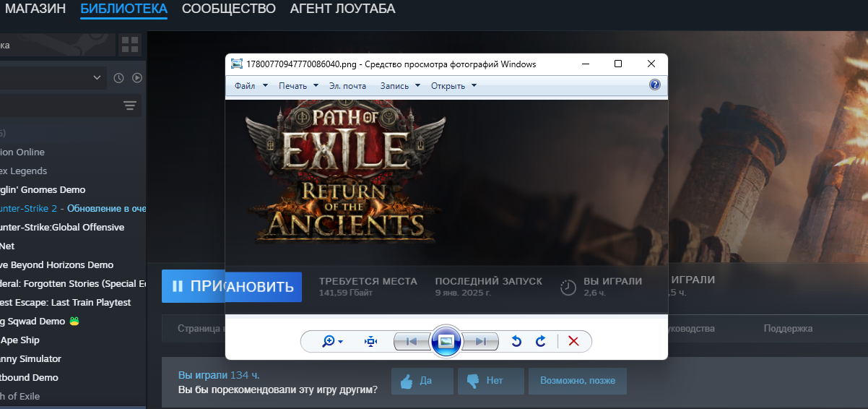Open the zoom magnifier control in photo viewer

(332, 341)
